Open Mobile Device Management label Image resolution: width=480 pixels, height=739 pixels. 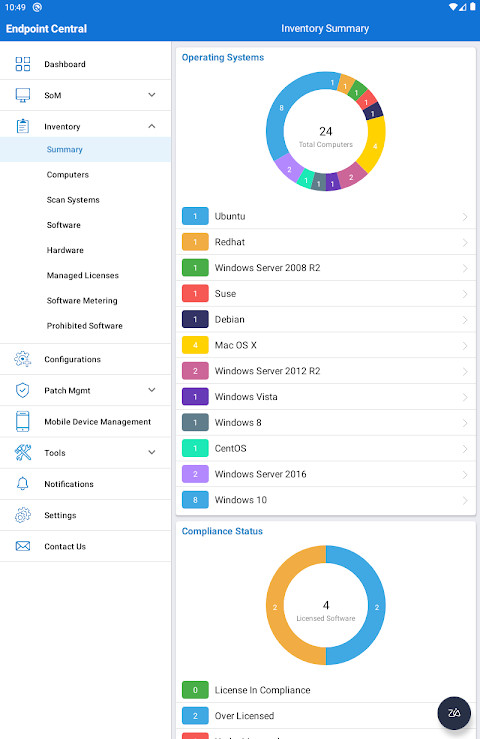tap(98, 422)
